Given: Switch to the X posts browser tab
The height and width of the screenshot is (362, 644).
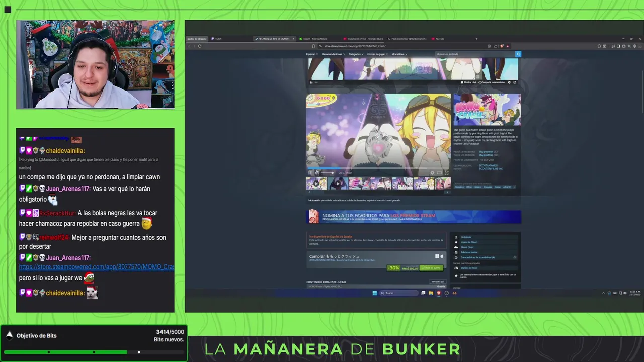Looking at the screenshot, I should click(408, 39).
